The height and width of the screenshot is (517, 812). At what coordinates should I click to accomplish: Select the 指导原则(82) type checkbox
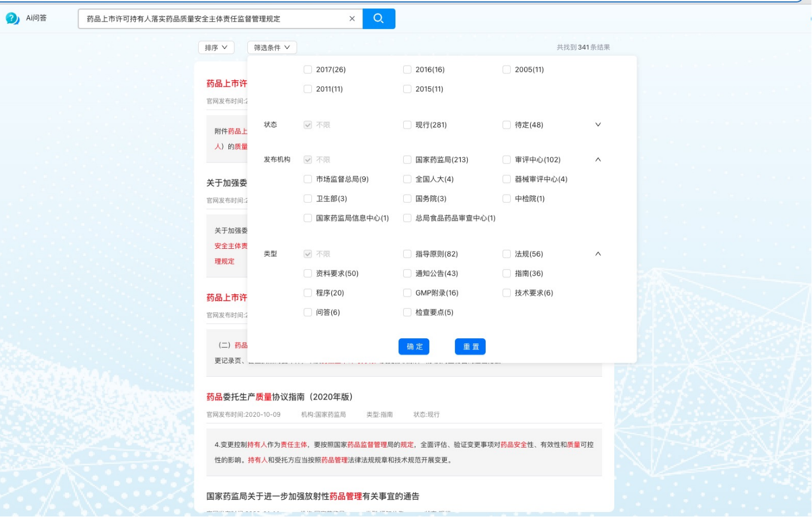tap(408, 254)
